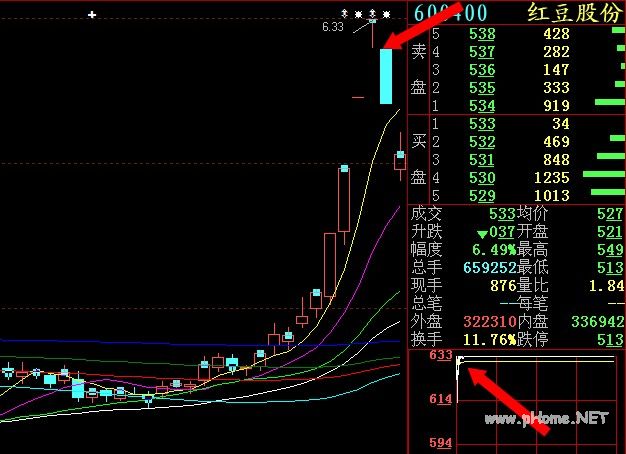Viewport: 626px width, 454px height.
Task: Click the 633 axis label on intraday chart
Action: click(441, 355)
